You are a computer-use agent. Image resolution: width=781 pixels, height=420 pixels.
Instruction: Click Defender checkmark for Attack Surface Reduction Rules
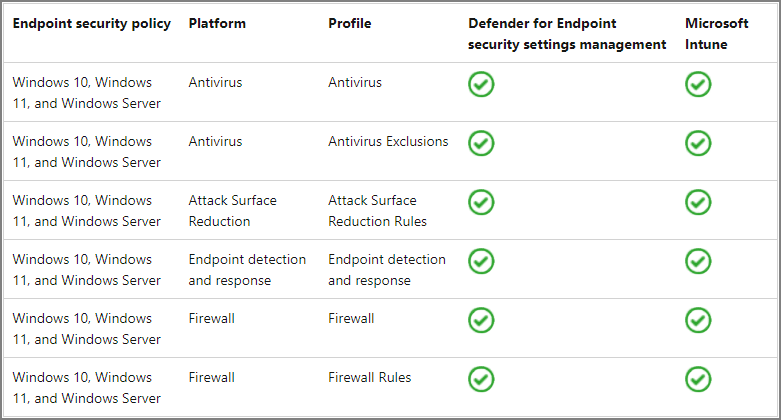point(481,202)
